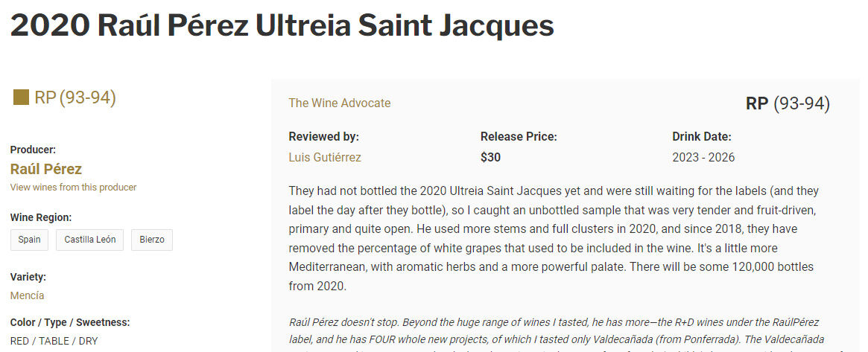Open the Raúl Pérez producer link
The image size is (868, 352).
click(x=46, y=169)
